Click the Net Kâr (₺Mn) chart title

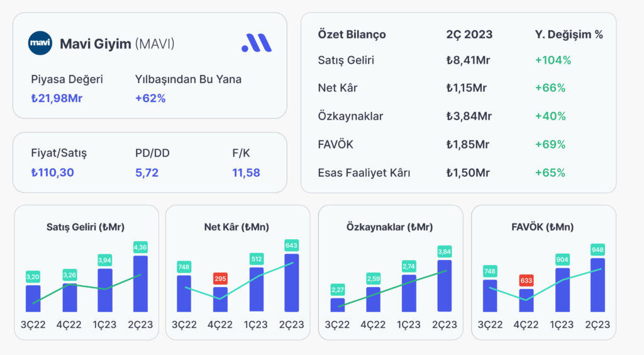pos(236,227)
